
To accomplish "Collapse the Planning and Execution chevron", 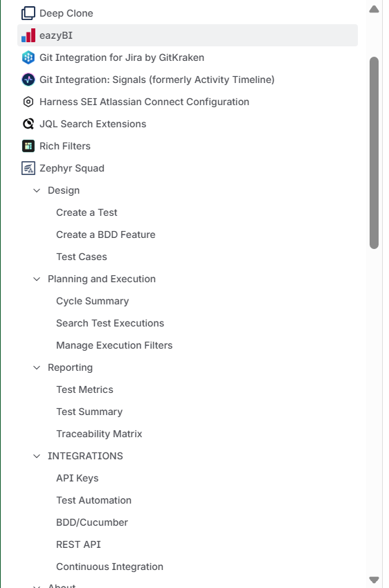I will point(37,279).
